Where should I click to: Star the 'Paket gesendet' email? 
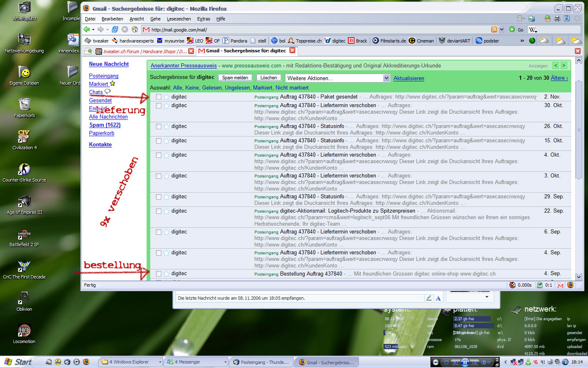166,97
